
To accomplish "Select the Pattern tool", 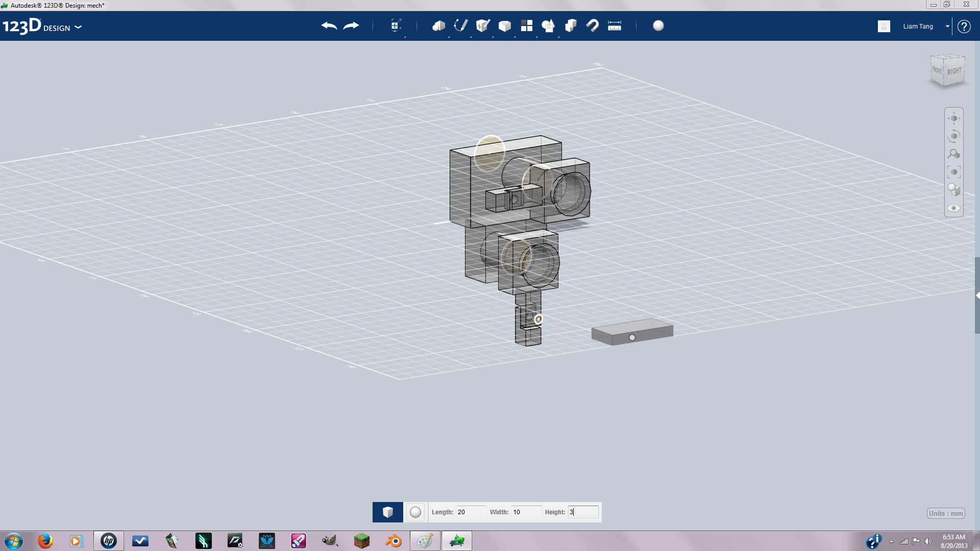I will pos(526,26).
